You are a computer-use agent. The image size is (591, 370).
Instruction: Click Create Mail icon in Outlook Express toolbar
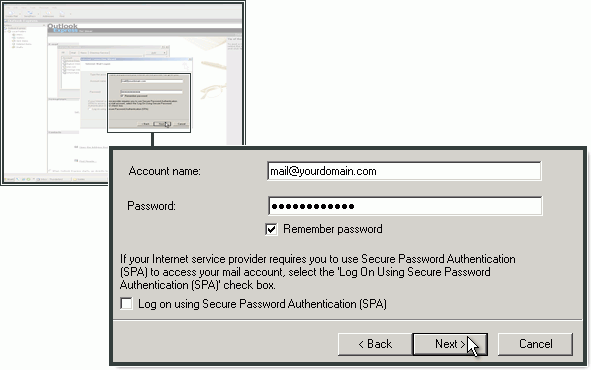pos(12,14)
